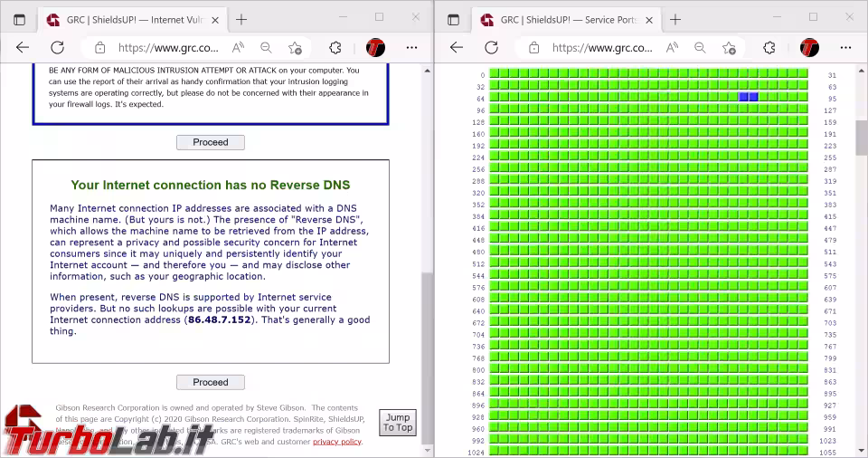Click the back arrow in right browser window
The width and height of the screenshot is (868, 458).
[x=456, y=48]
